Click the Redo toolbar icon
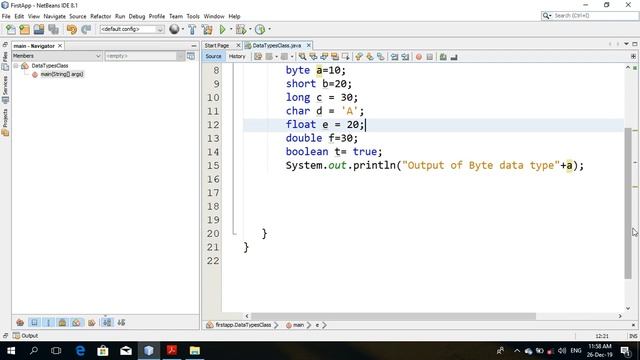 pyautogui.click(x=86, y=29)
